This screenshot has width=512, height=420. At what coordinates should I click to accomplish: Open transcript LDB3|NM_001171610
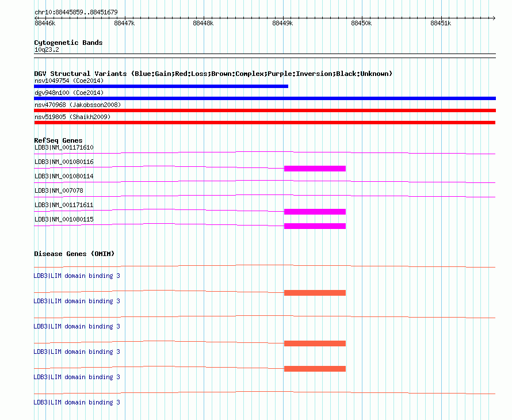pyautogui.click(x=64, y=148)
